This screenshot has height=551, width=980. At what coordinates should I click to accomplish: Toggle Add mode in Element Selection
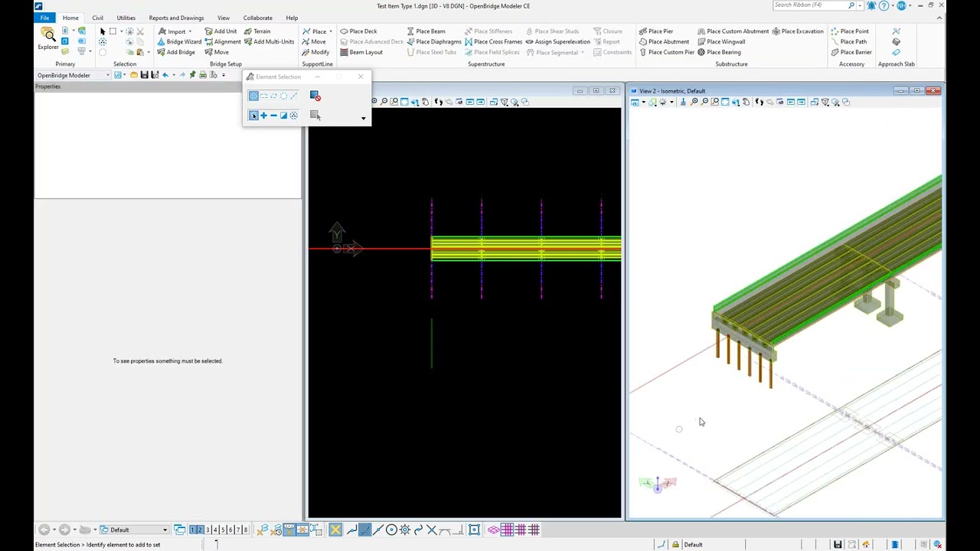(x=263, y=116)
